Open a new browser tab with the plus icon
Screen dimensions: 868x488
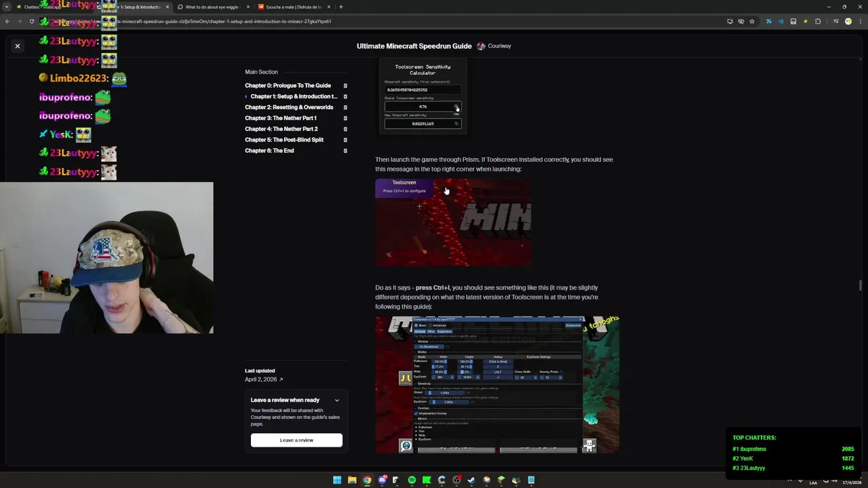point(340,7)
